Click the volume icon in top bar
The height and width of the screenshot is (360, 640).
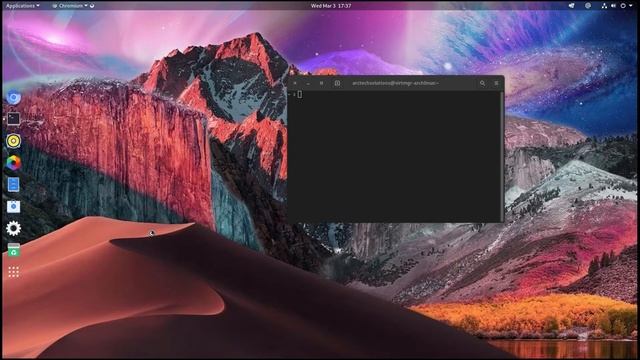point(613,6)
